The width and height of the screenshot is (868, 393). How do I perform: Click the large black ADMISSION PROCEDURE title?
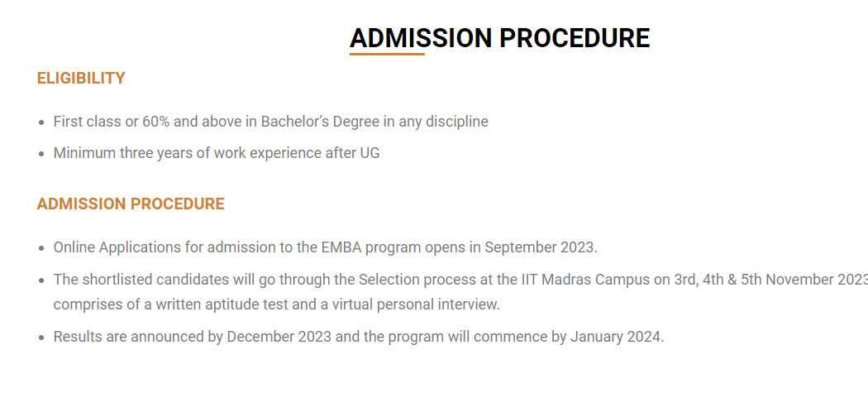499,37
